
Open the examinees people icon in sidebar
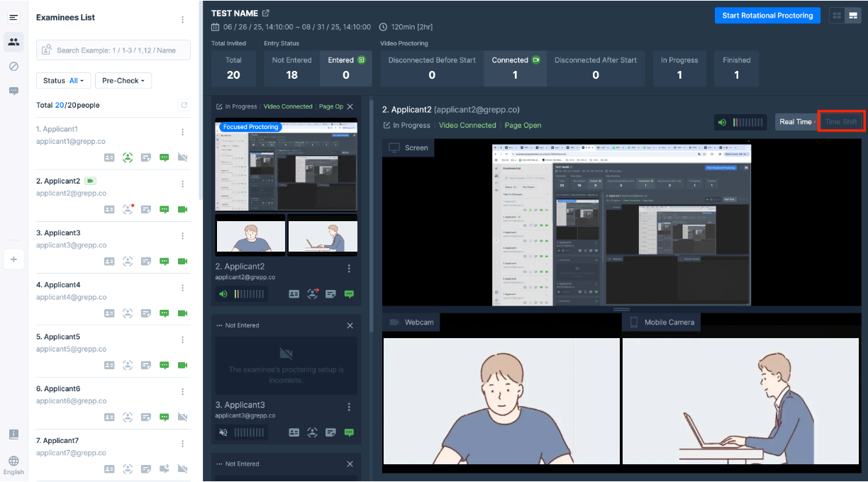(x=13, y=42)
